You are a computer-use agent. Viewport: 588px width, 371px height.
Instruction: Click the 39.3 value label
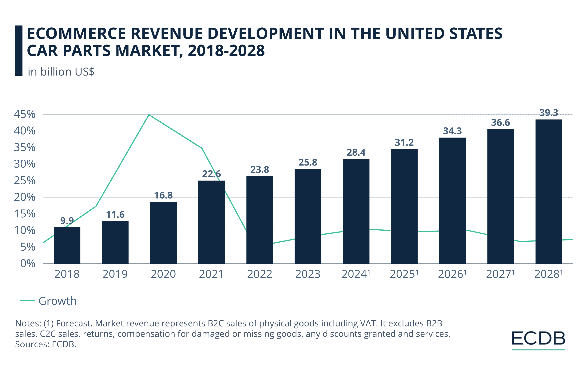click(x=549, y=113)
